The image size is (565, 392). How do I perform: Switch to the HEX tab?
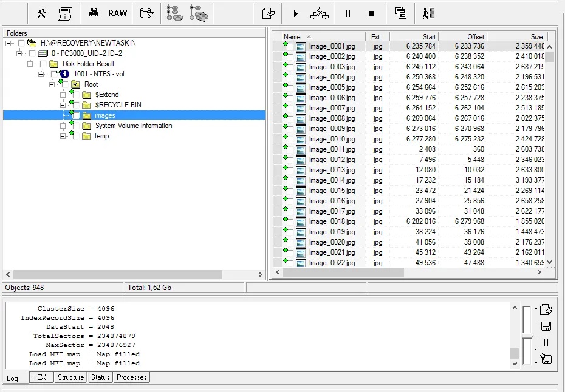[39, 377]
